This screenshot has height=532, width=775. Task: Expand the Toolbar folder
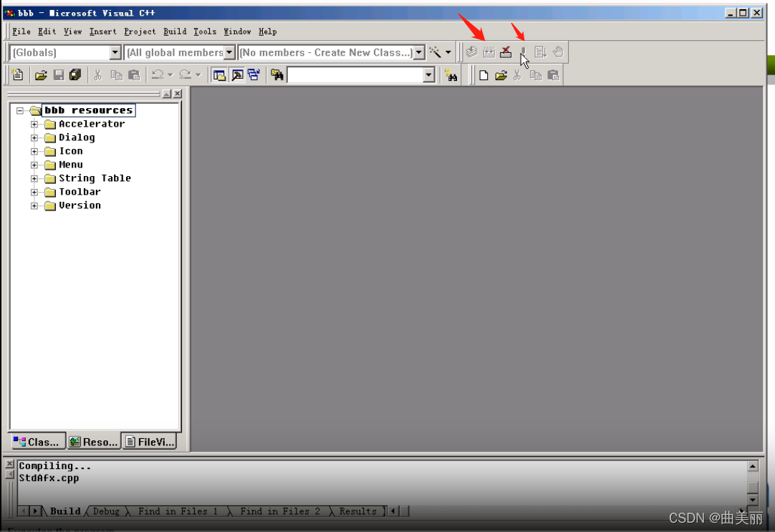34,192
